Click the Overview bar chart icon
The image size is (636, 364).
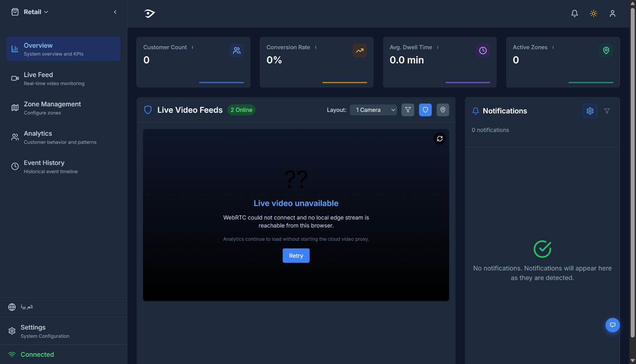15,49
